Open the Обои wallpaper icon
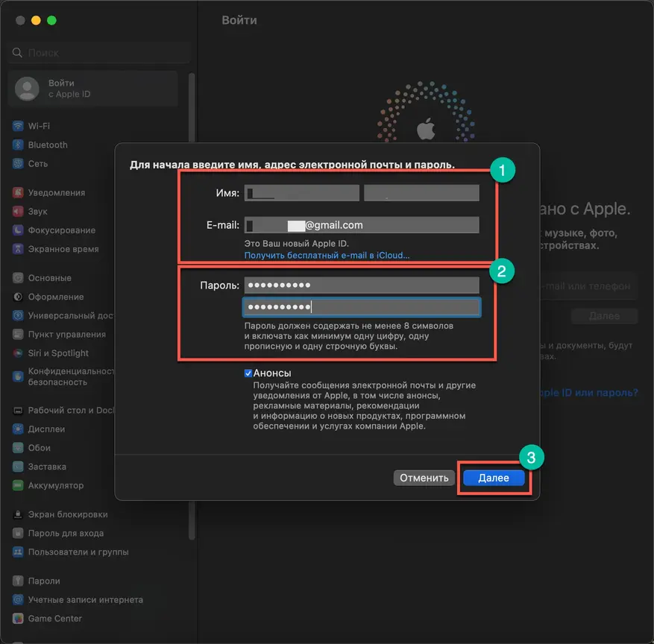The height and width of the screenshot is (644, 654). pos(18,448)
